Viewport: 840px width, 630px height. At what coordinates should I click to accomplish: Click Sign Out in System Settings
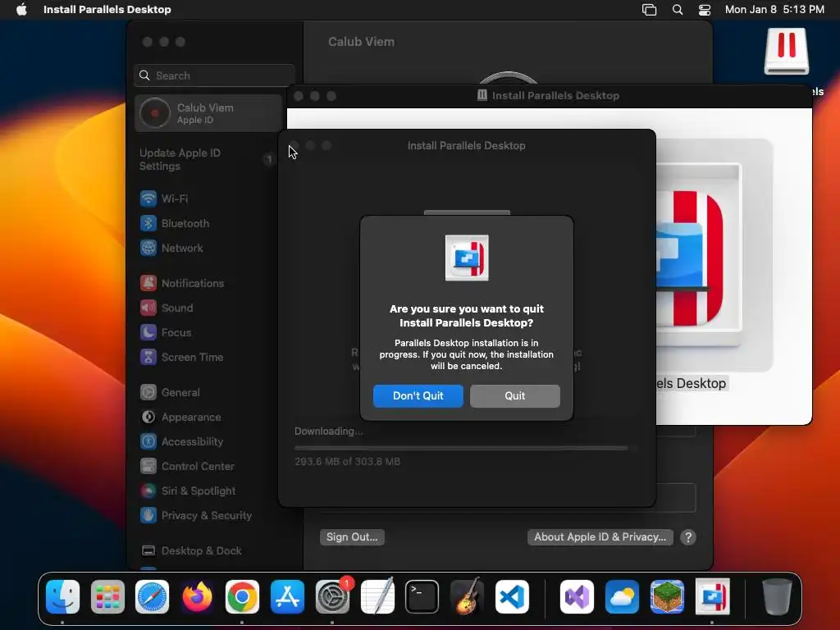[352, 536]
